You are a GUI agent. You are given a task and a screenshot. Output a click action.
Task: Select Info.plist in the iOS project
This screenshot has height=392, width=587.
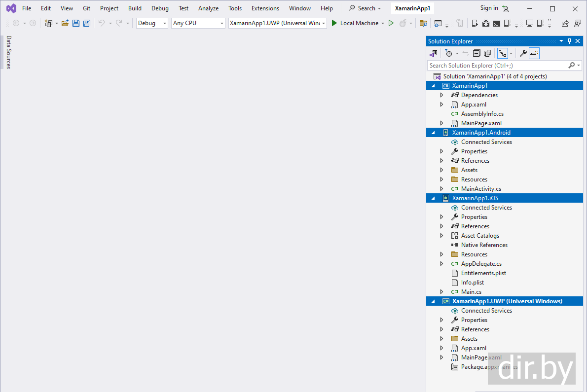pyautogui.click(x=473, y=283)
